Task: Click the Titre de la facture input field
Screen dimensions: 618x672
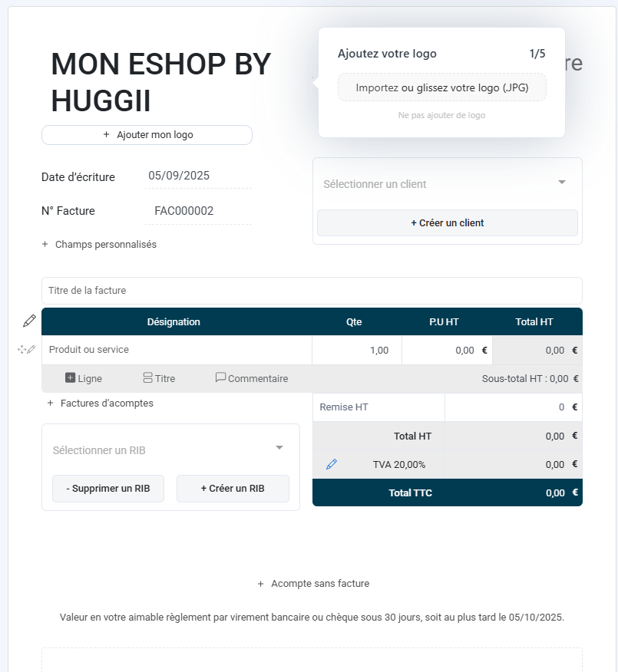Action: tap(312, 291)
